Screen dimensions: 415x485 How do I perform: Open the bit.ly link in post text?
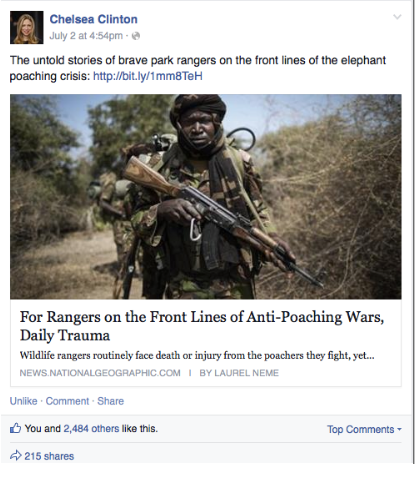tap(148, 76)
